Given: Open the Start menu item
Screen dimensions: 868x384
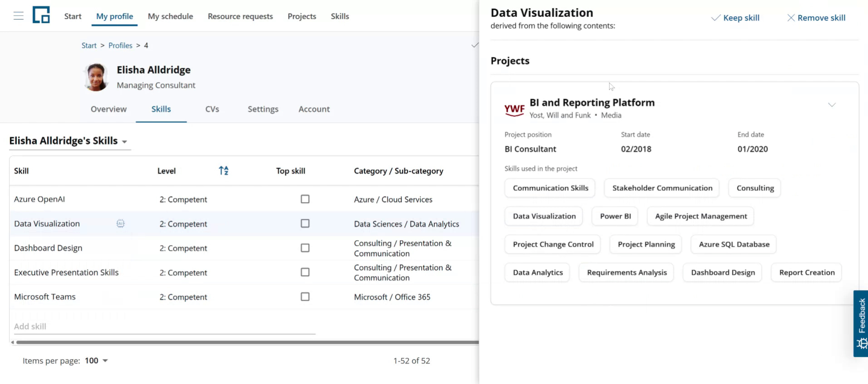Looking at the screenshot, I should (73, 16).
